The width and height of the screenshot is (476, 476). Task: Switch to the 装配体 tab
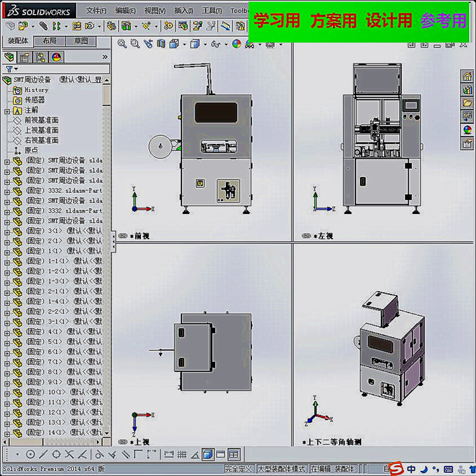tap(18, 41)
